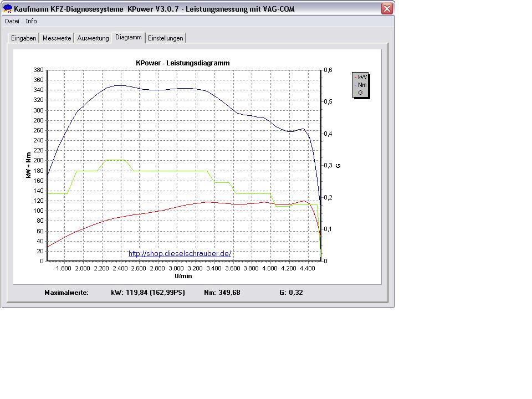Image resolution: width=532 pixels, height=399 pixels.
Task: Click the Nm legend entry
Action: (x=361, y=85)
